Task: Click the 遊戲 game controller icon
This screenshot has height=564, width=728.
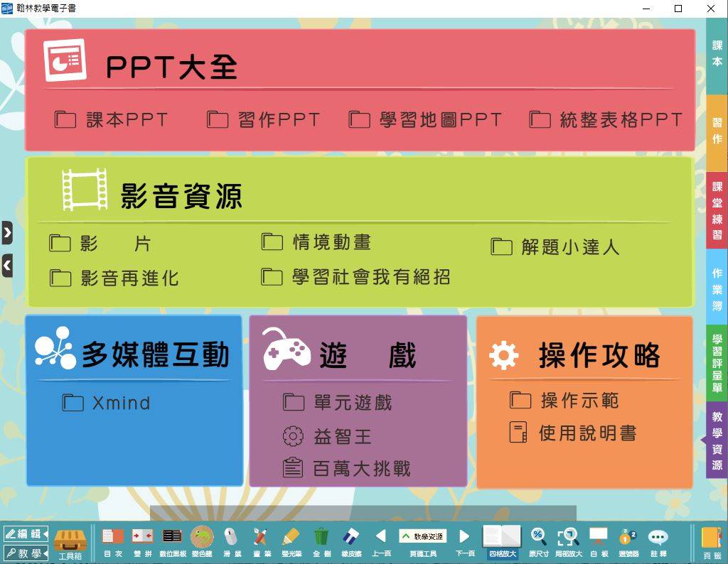Action: pyautogui.click(x=287, y=349)
